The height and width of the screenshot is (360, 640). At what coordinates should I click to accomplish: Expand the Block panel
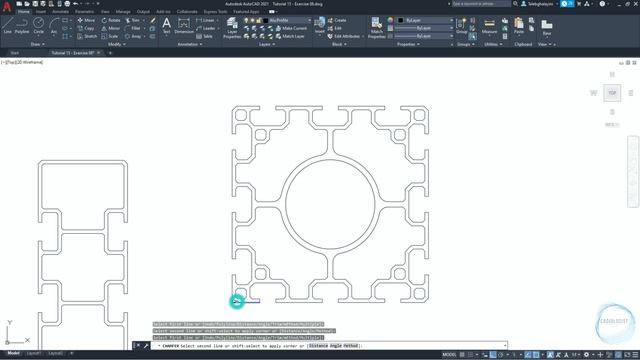click(339, 44)
